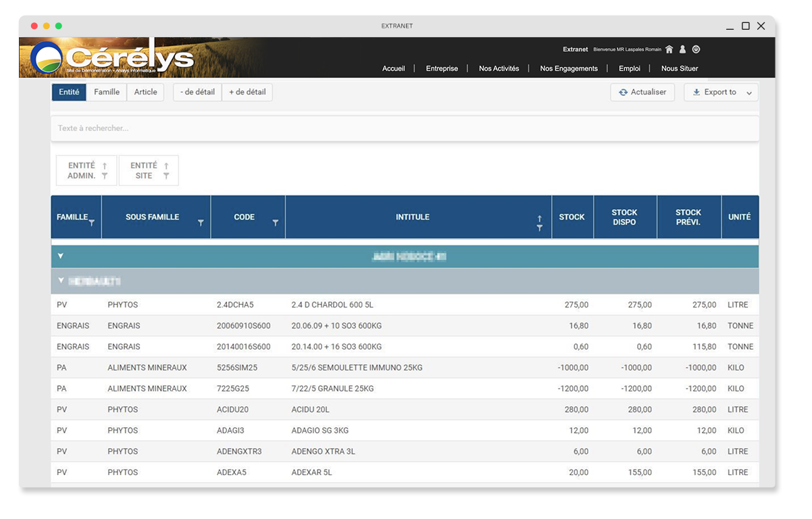This screenshot has height=519, width=812.
Task: Go to the Entreprise menu item
Action: point(442,68)
